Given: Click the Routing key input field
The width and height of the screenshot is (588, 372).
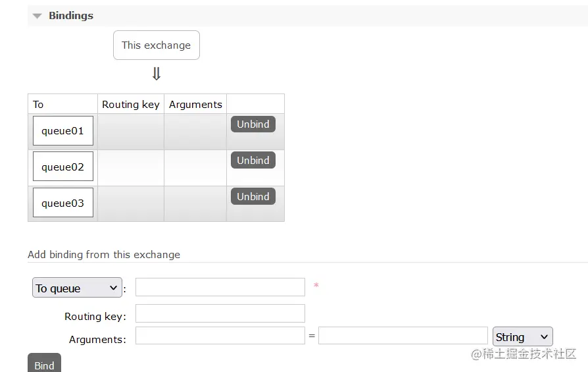Looking at the screenshot, I should coord(220,313).
